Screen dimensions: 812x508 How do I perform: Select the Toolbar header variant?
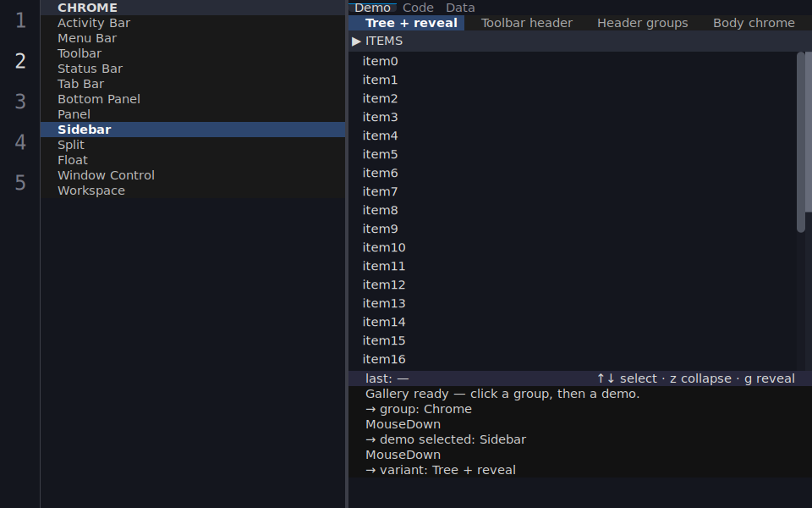coord(527,23)
